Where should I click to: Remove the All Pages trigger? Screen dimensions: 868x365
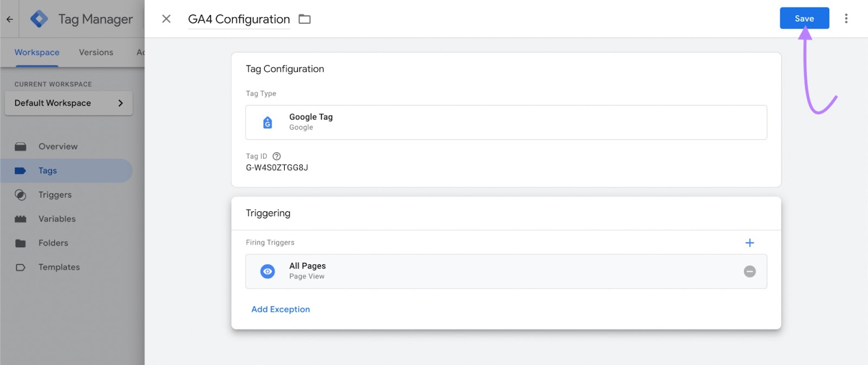pyautogui.click(x=749, y=272)
